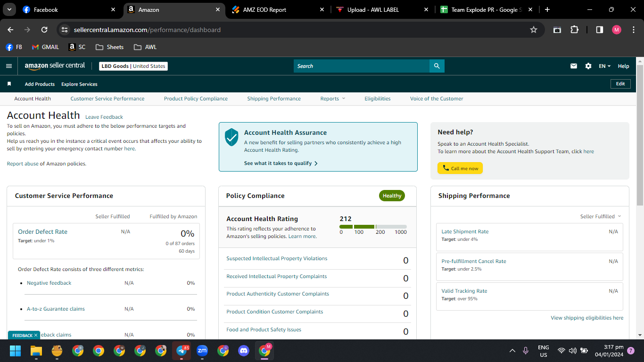Open the Leave Feedback link
The height and width of the screenshot is (362, 644).
click(x=104, y=117)
